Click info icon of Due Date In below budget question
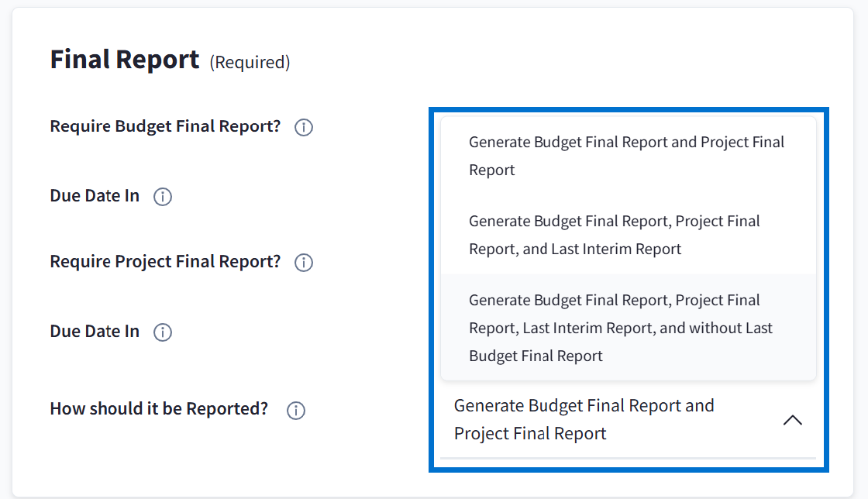 (x=163, y=197)
